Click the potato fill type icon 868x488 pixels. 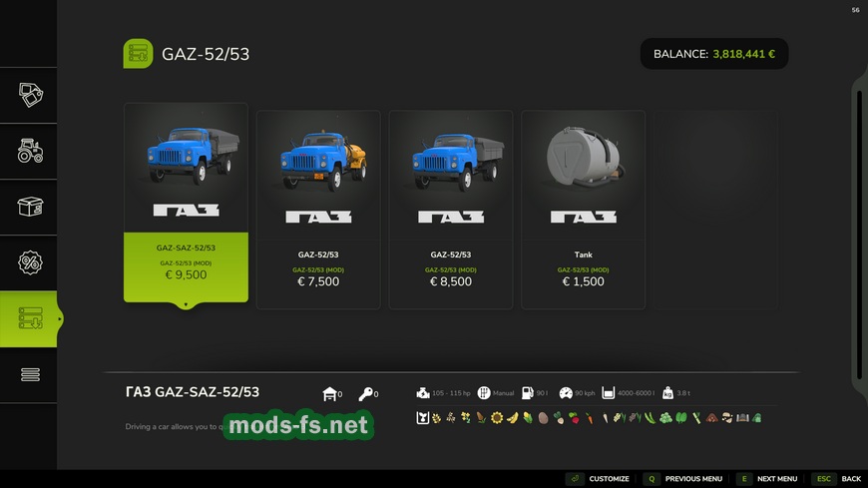[543, 418]
